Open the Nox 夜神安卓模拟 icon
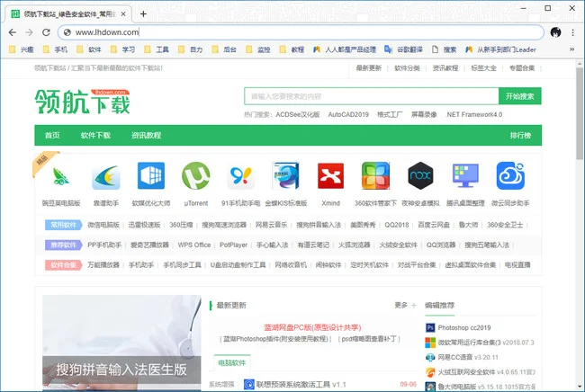This screenshot has height=392, width=585. pyautogui.click(x=420, y=175)
